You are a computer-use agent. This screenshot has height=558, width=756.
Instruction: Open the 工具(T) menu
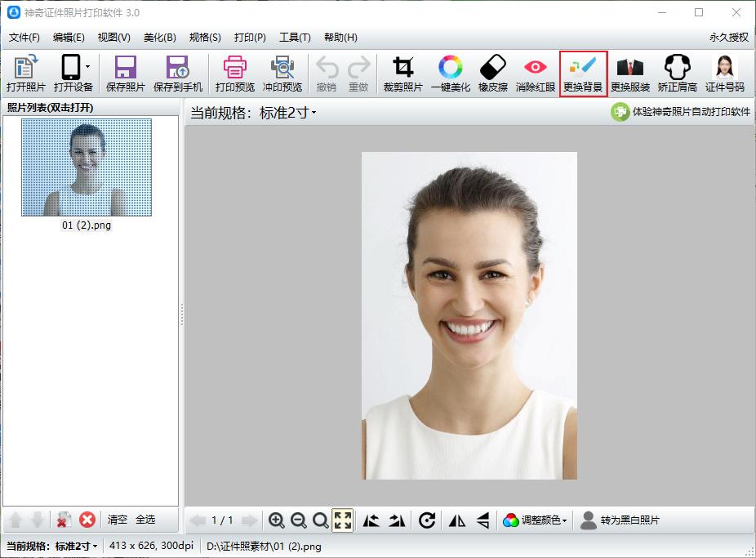(x=296, y=37)
